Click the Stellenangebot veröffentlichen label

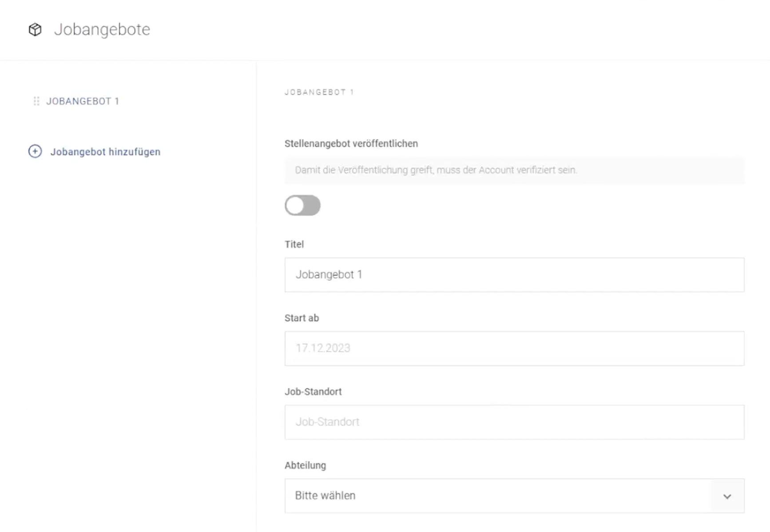point(351,143)
